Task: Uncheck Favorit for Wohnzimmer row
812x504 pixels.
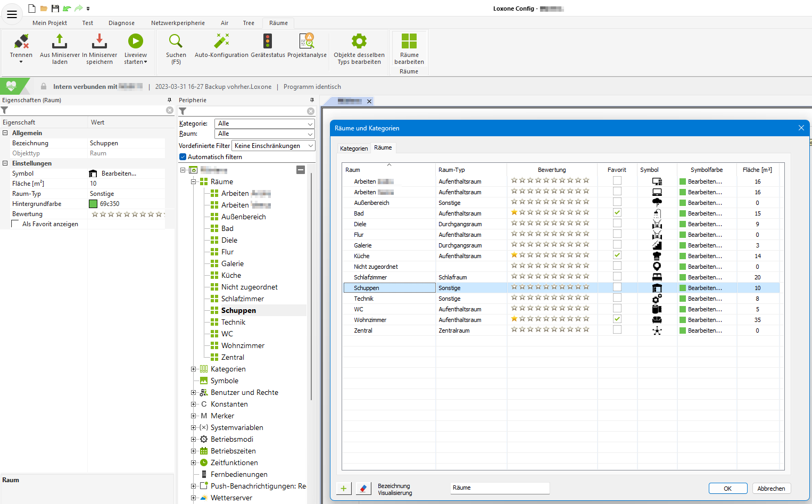Action: [617, 319]
